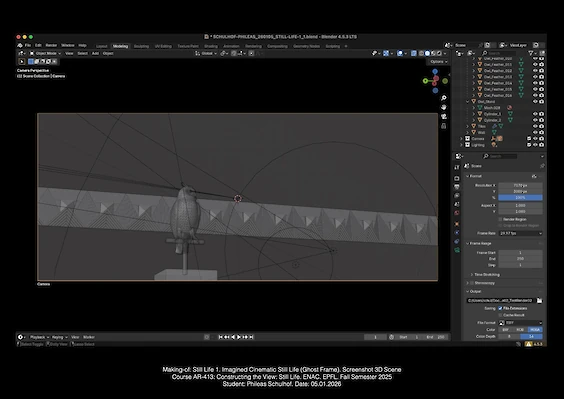Open the Global transform orientation dropdown

coord(206,53)
